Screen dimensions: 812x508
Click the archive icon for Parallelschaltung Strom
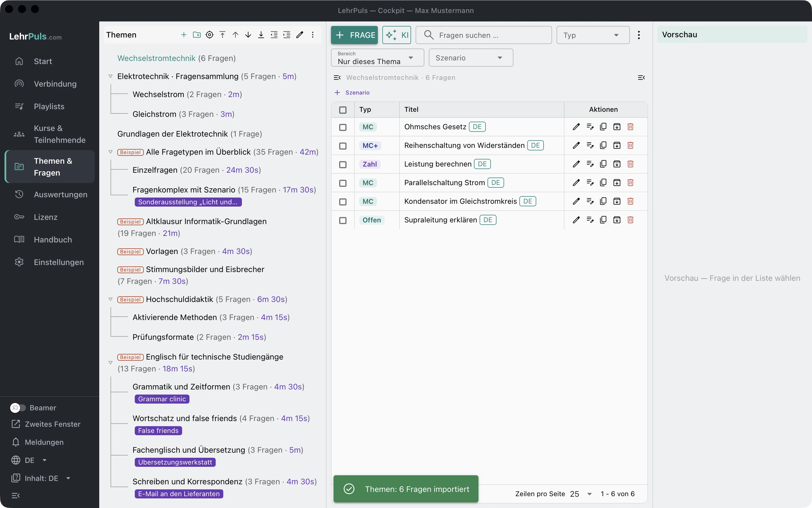tap(617, 182)
